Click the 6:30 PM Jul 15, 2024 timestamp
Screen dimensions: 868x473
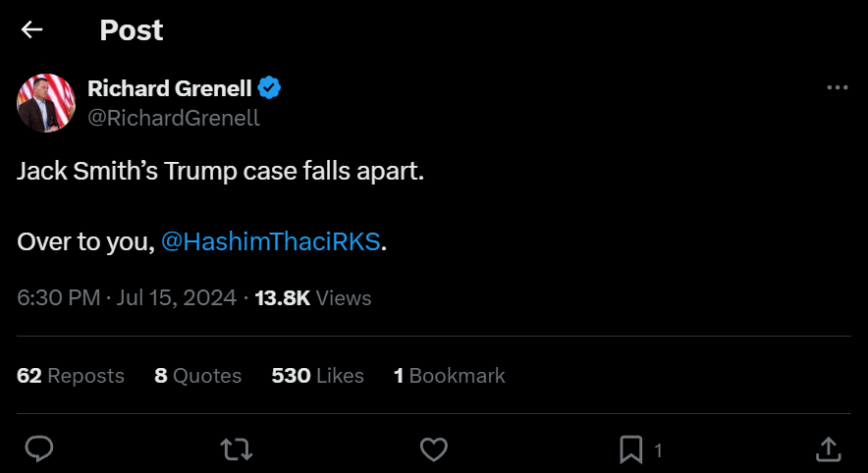127,297
